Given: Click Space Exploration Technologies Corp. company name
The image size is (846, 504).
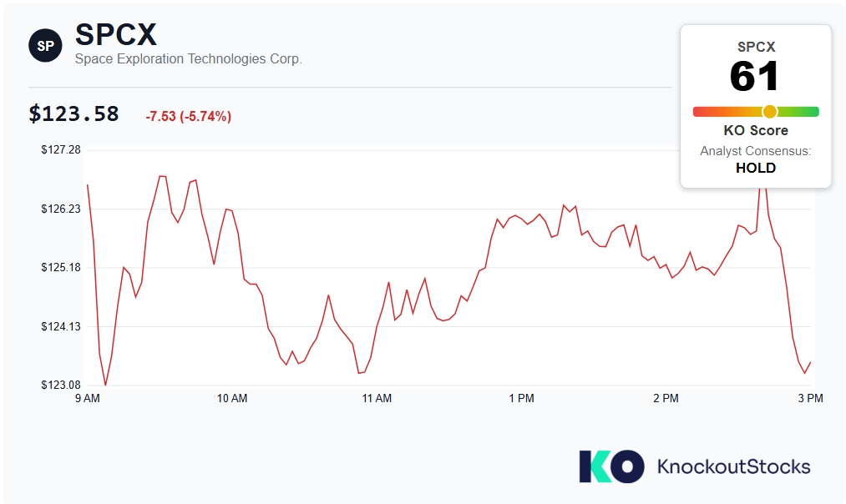Looking at the screenshot, I should [x=188, y=58].
